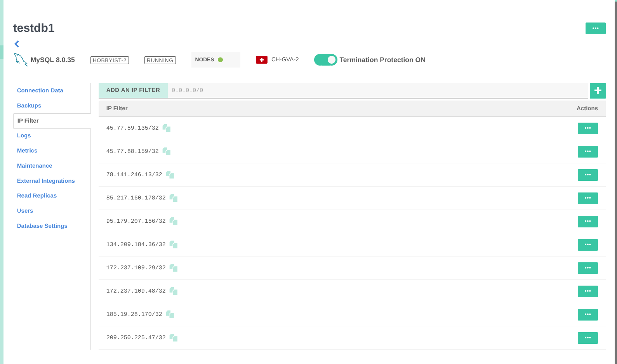Screen dimensions: 617x364
Task: Toggle Termination Protection off
Action: 325,60
